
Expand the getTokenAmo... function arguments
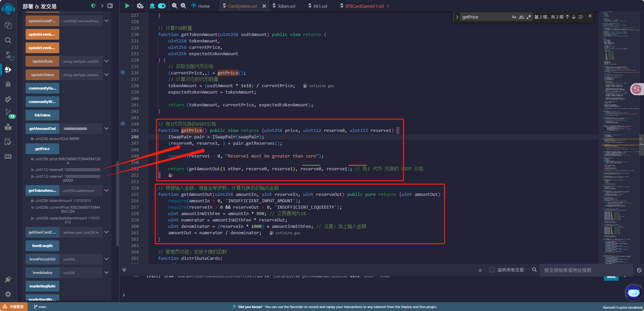pos(106,191)
